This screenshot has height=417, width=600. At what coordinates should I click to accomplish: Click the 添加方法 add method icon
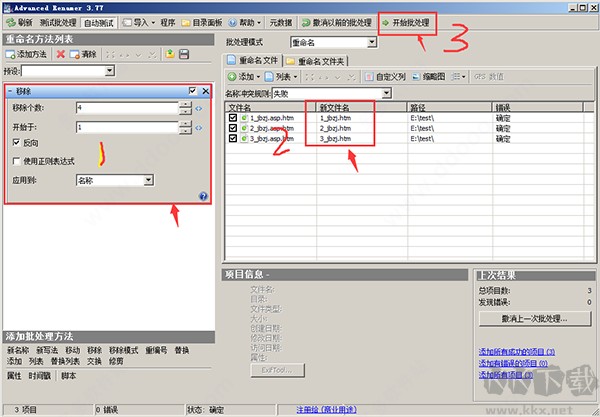[x=10, y=54]
